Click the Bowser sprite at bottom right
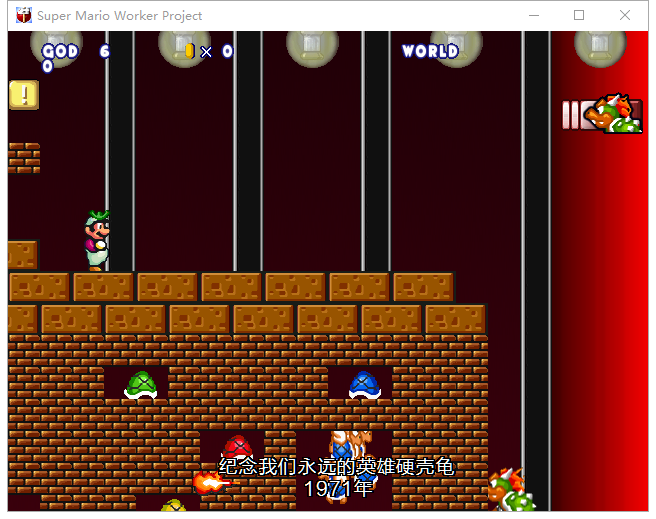The height and width of the screenshot is (519, 656). (510, 490)
